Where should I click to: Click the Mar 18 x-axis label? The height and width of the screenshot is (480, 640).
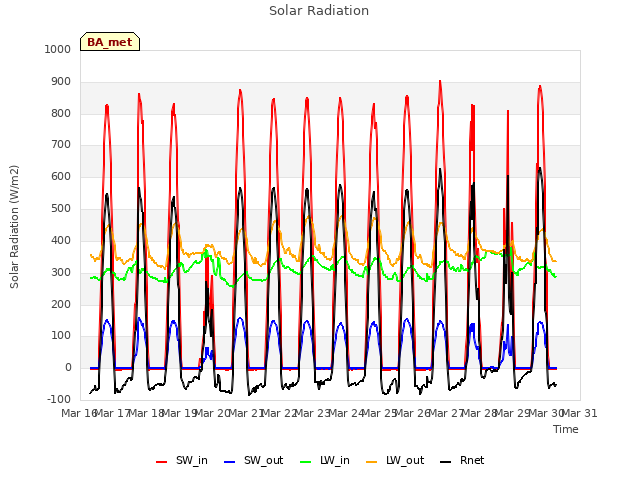point(146,413)
